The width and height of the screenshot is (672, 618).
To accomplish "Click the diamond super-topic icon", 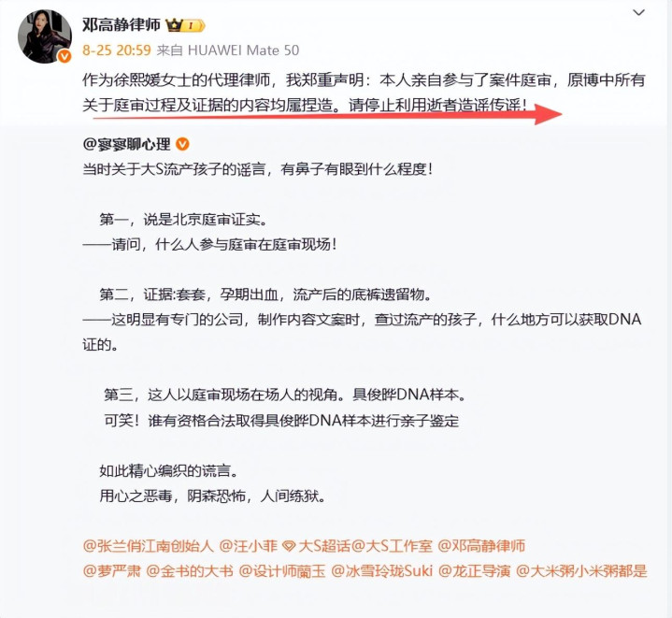I will tap(289, 546).
